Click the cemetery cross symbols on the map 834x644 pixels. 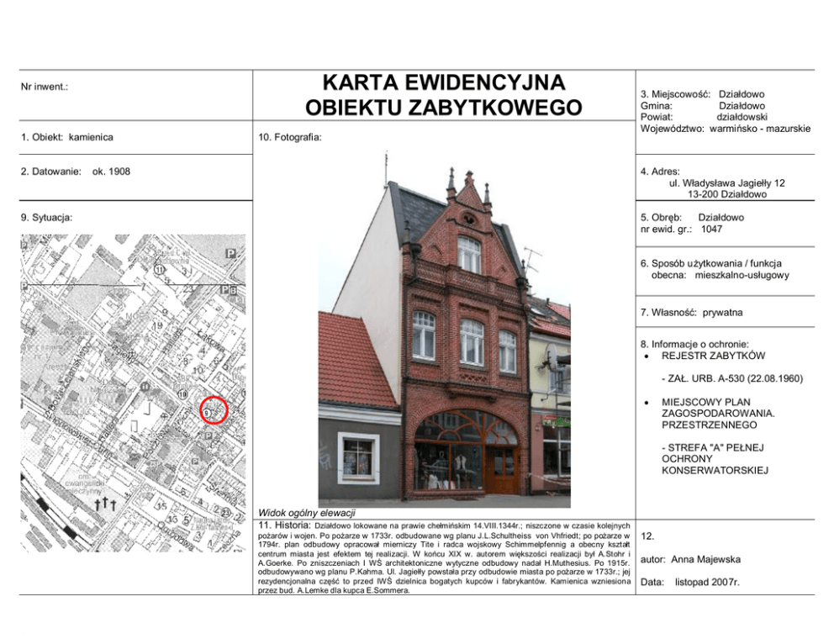pos(104,504)
